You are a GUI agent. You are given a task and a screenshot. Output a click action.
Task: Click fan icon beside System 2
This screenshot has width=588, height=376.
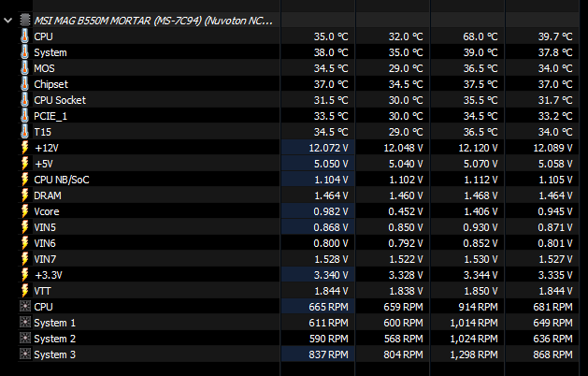pos(24,338)
